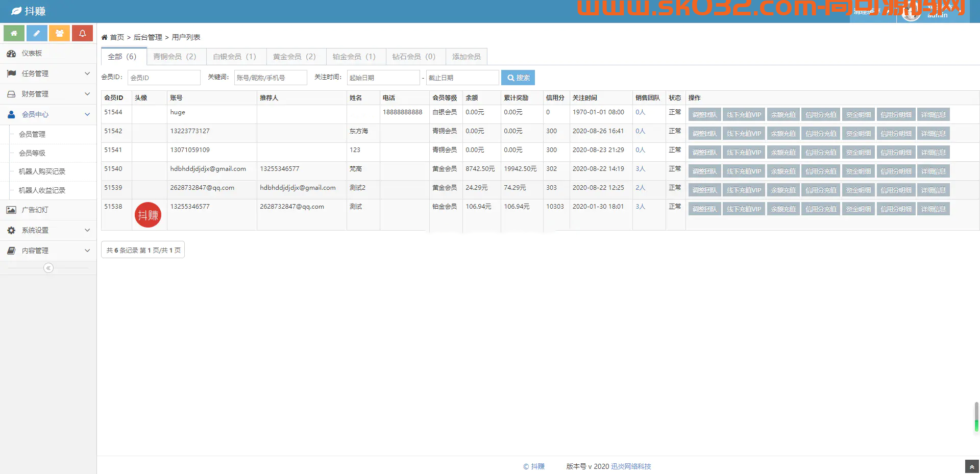The image size is (980, 474).
Task: Expand the 内容管理 menu
Action: pyautogui.click(x=48, y=251)
